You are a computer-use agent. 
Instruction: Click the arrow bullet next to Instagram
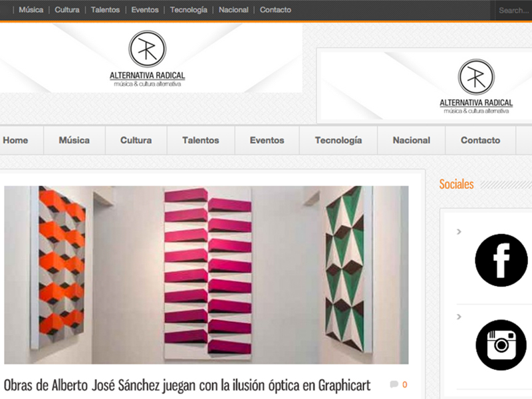(x=459, y=317)
